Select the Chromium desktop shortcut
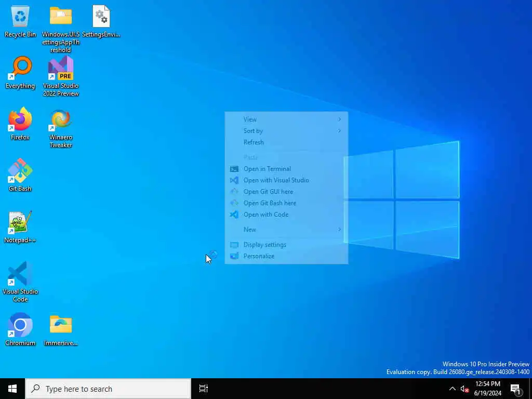This screenshot has width=532, height=399. pos(20,329)
